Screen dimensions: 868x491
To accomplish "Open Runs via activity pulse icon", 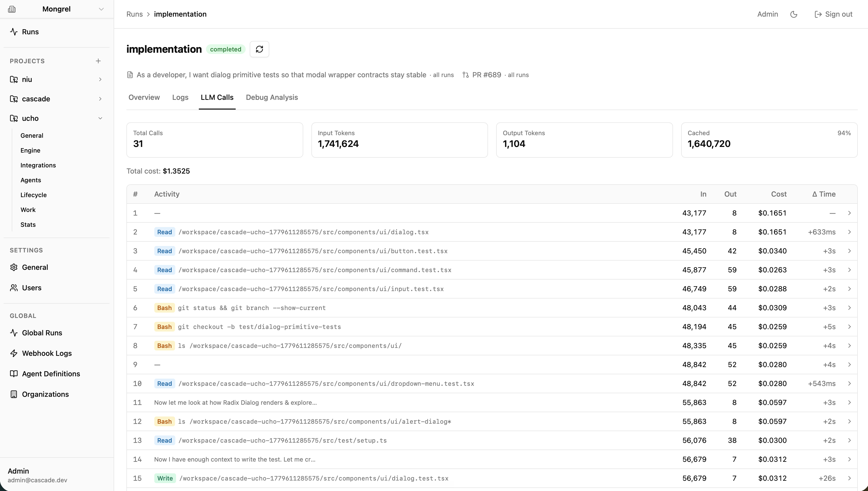I will (x=14, y=32).
